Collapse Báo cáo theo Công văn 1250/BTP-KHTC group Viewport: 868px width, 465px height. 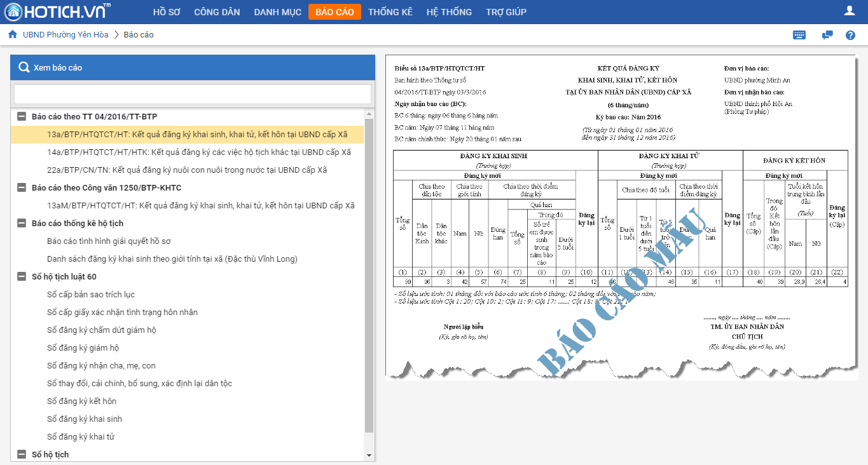tap(22, 188)
